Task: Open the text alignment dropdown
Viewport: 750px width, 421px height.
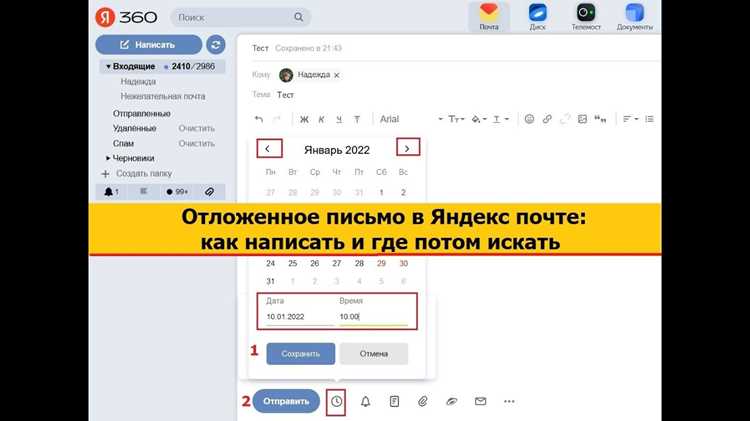Action: (630, 119)
